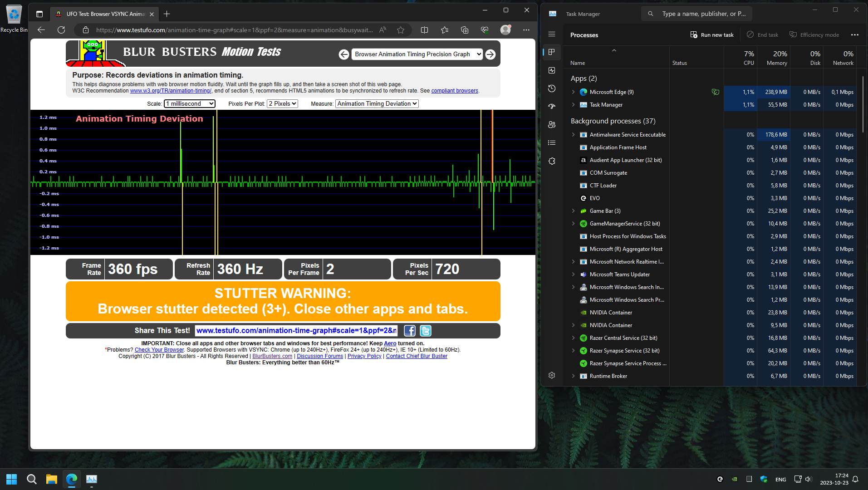
Task: Open File Explorer from taskbar
Action: tap(51, 479)
